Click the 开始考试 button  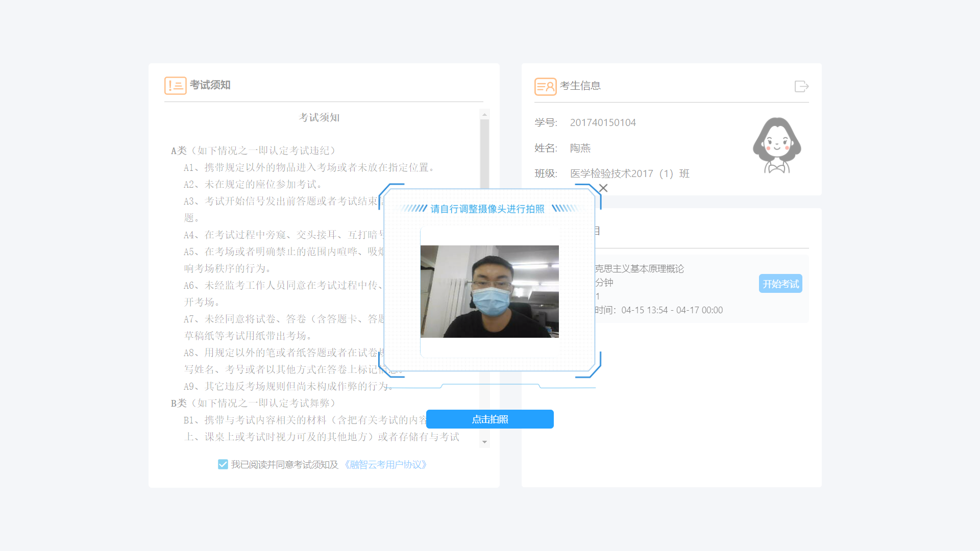pyautogui.click(x=780, y=284)
